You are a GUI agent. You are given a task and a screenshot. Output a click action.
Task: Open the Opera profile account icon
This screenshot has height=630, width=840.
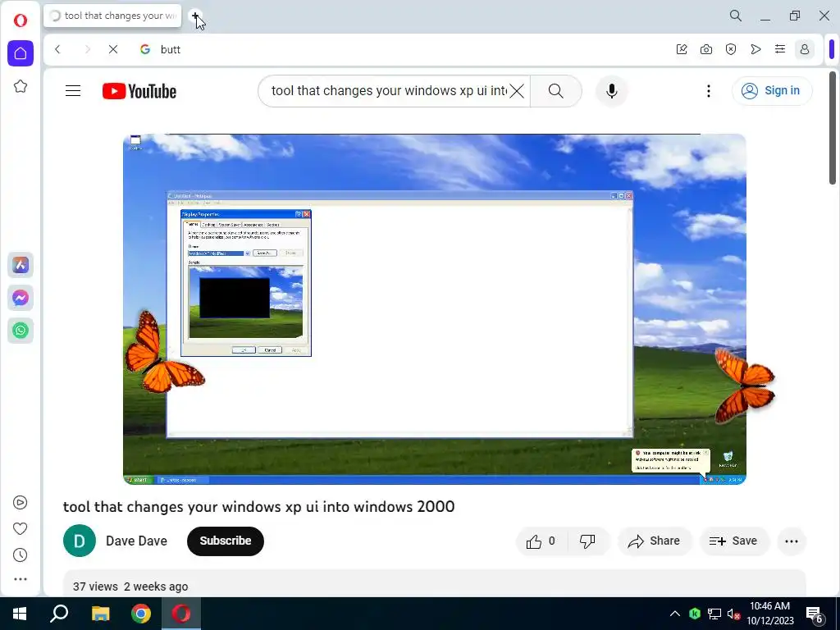coord(805,49)
